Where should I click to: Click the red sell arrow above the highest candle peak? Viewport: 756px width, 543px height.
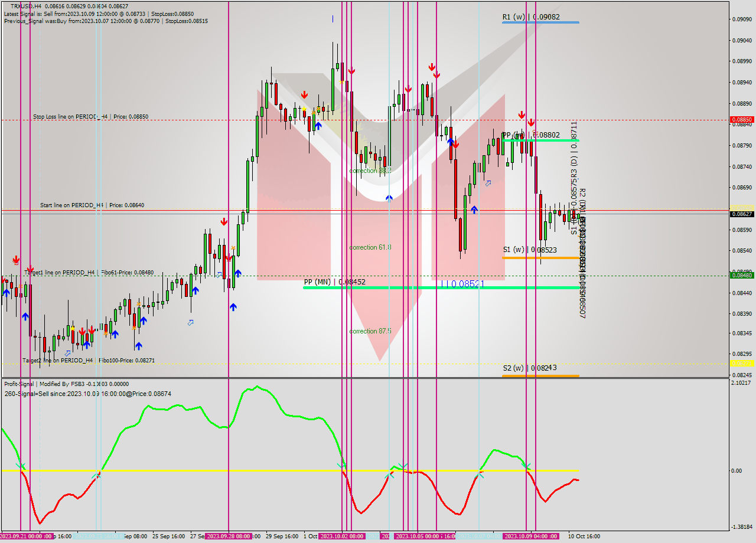[352, 70]
